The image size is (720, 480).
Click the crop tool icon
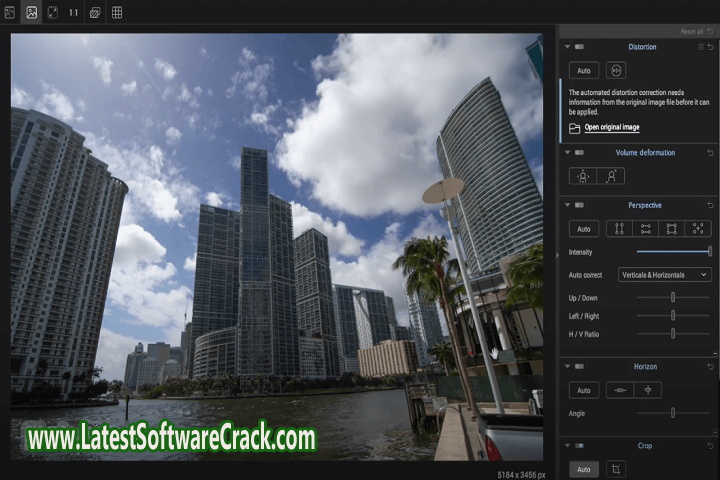pyautogui.click(x=617, y=469)
